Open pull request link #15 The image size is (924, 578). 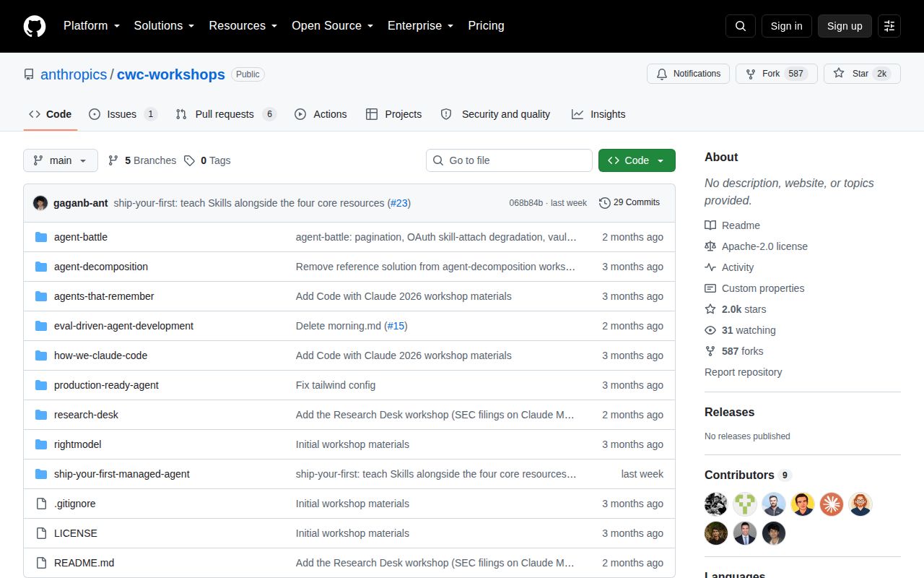[x=396, y=326]
